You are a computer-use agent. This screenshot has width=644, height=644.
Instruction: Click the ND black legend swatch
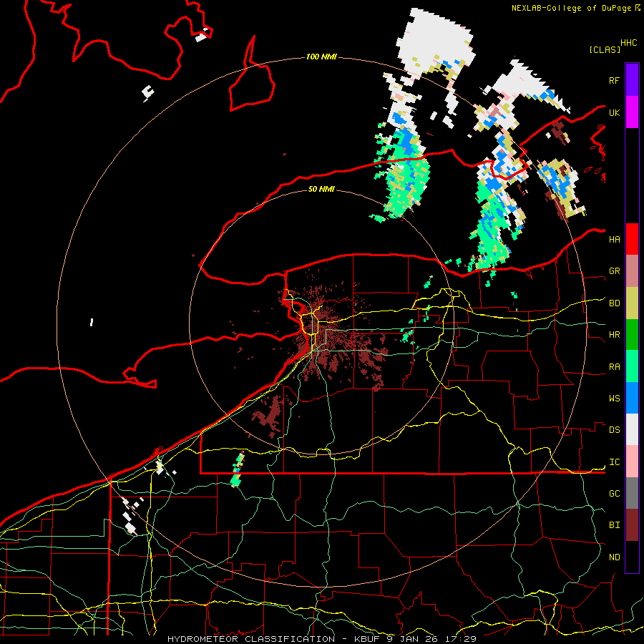pyautogui.click(x=632, y=557)
